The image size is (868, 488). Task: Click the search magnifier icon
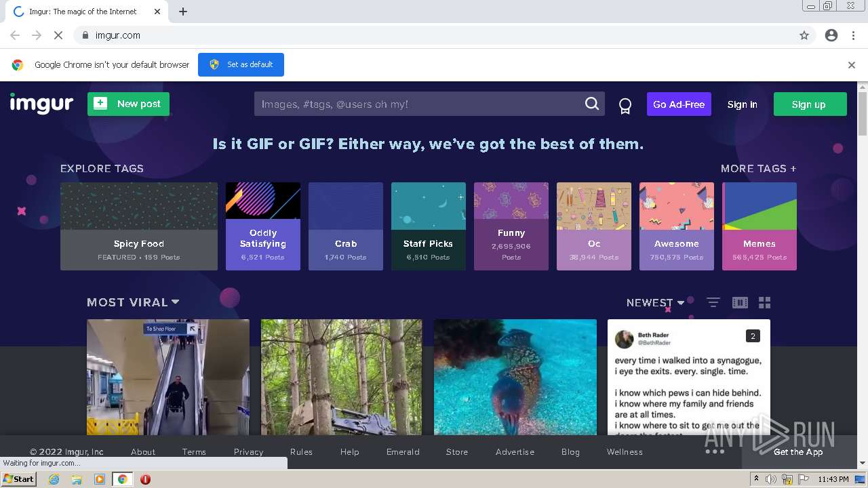click(x=592, y=104)
